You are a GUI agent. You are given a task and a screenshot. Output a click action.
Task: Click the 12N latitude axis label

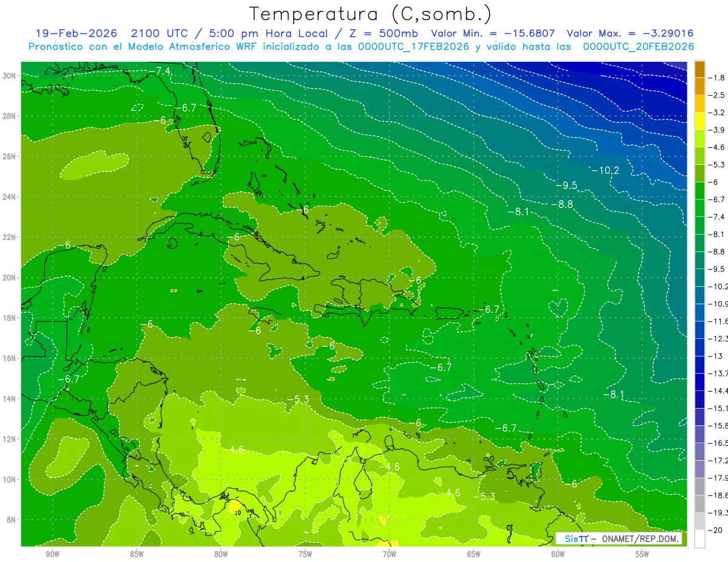10,439
